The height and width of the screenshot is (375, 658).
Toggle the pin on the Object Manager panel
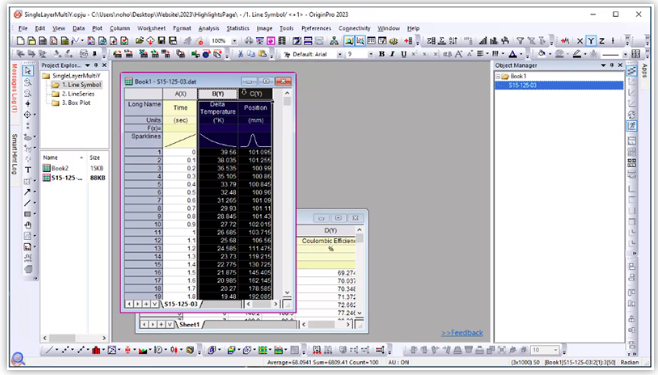[612, 65]
